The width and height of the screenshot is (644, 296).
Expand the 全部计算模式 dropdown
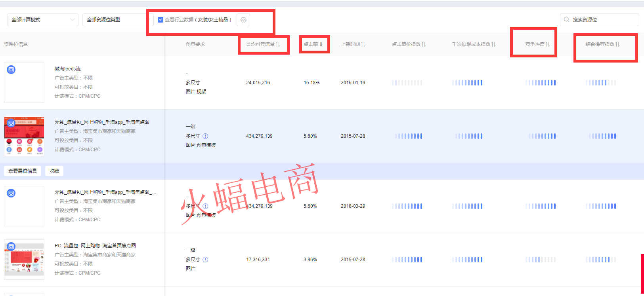point(42,20)
